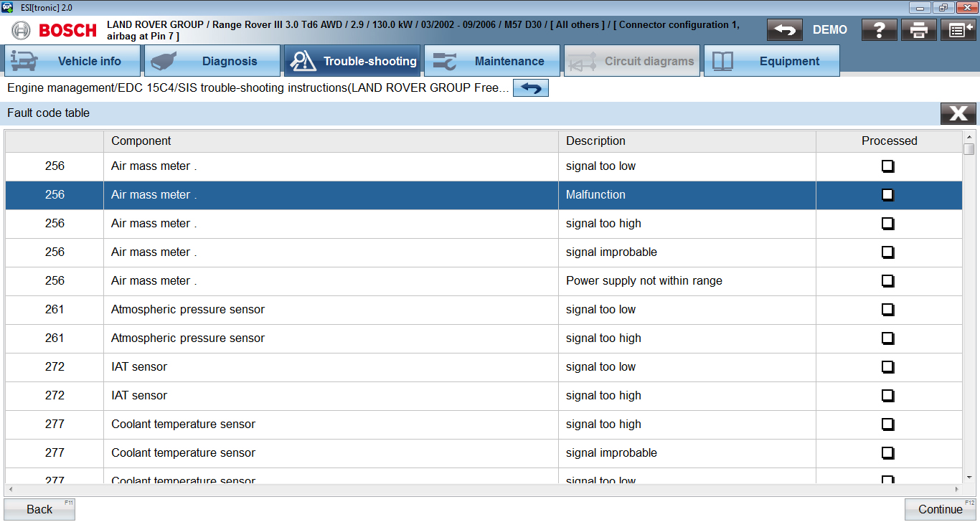Tick Processed for Power supply not within range
Image resolution: width=980 pixels, height=522 pixels.
[887, 281]
